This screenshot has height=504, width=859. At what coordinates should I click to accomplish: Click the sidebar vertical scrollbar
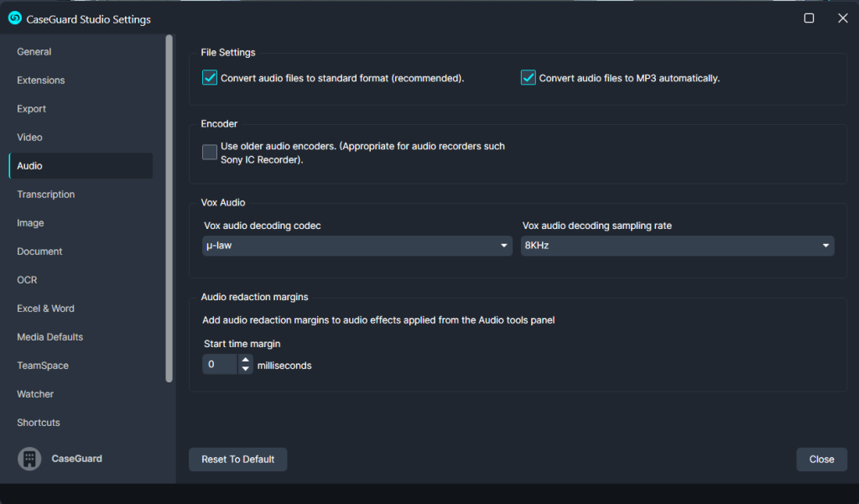(169, 208)
